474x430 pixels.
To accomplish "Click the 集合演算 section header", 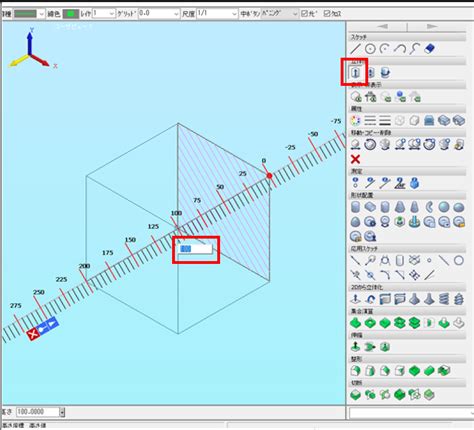I will pos(407,311).
